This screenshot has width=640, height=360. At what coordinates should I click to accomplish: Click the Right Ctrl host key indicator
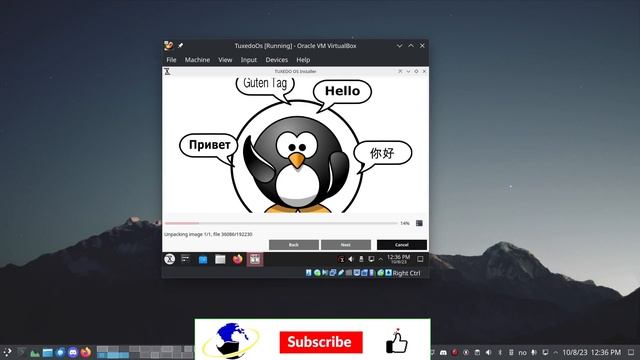(406, 273)
